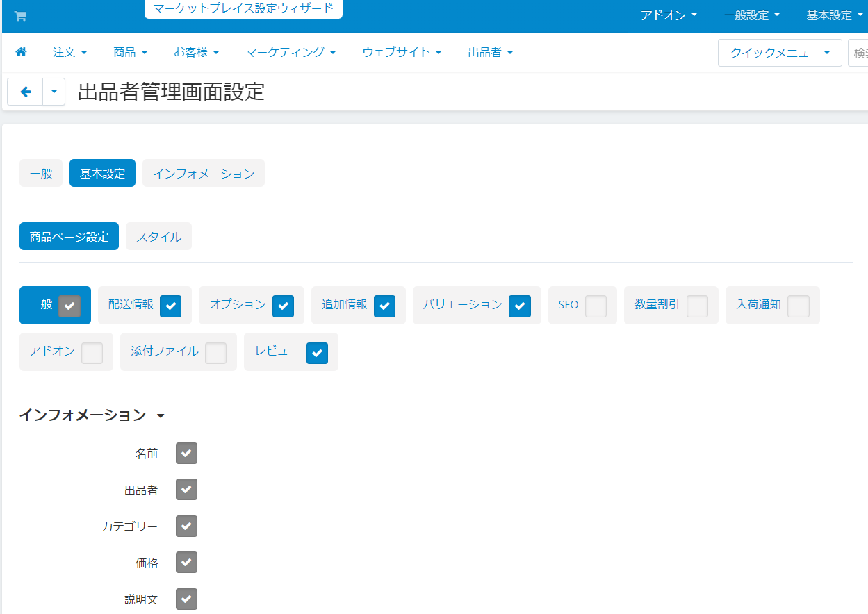Enable the 添付ファイル checkbox
Viewport: 868px width, 614px height.
pyautogui.click(x=215, y=353)
